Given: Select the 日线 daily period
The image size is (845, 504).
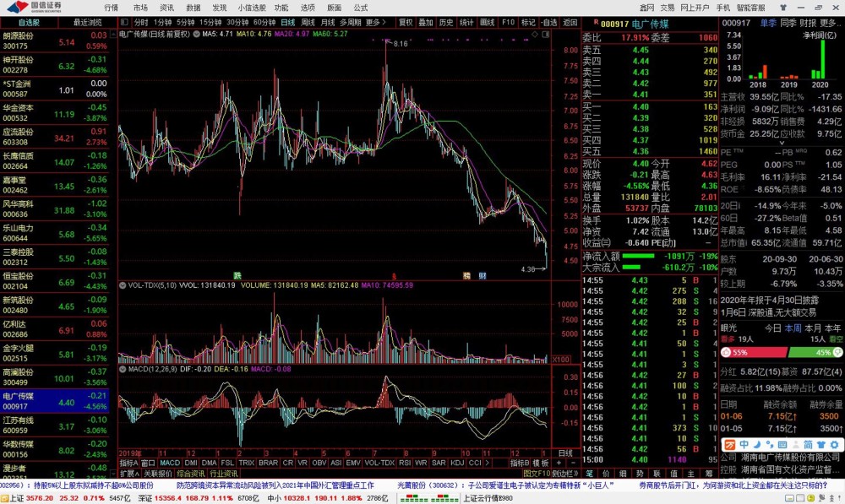Looking at the screenshot, I should pos(288,22).
